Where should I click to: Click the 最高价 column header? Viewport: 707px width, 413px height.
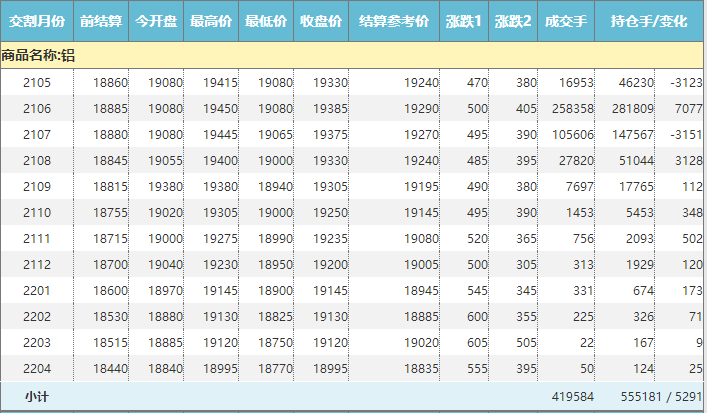pos(211,21)
